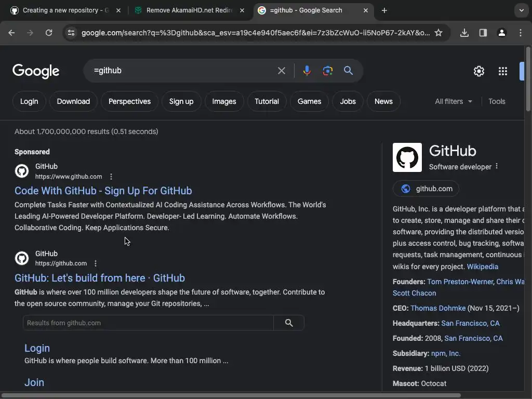This screenshot has height=399, width=532.
Task: Switch to Remove AkamaiHD.net Redirect tab
Action: click(x=189, y=10)
